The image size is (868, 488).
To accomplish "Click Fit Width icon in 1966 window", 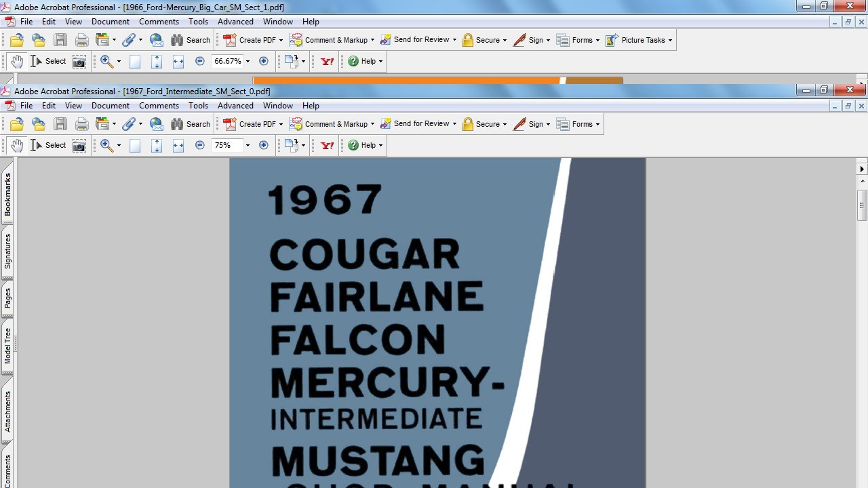I will (178, 61).
